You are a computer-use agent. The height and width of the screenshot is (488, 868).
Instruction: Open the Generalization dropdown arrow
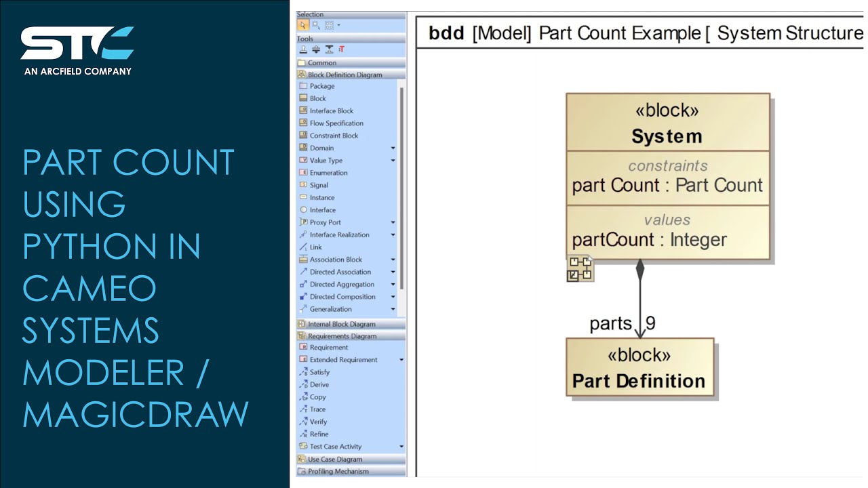393,309
